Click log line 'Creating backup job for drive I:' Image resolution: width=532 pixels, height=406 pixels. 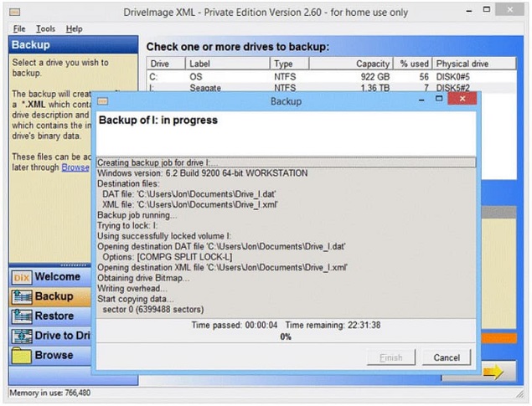[x=286, y=162]
